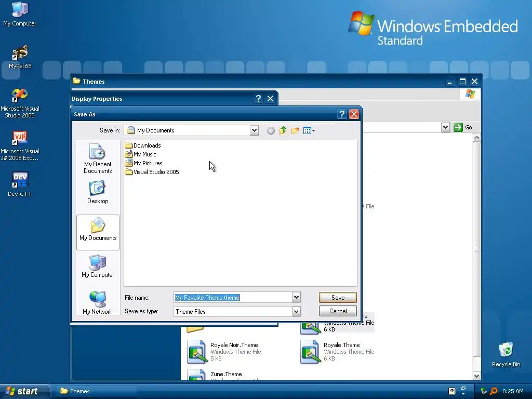This screenshot has height=399, width=532.
Task: Create a new folder in Save As
Action: 295,130
